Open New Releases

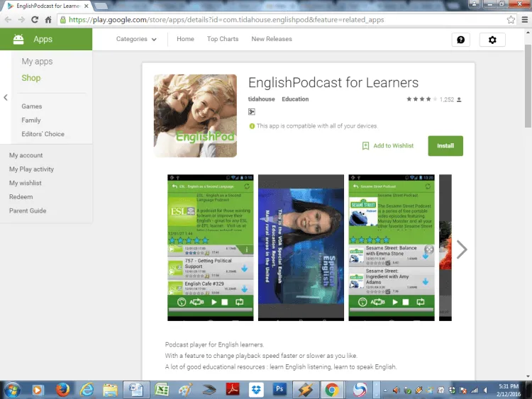[272, 39]
